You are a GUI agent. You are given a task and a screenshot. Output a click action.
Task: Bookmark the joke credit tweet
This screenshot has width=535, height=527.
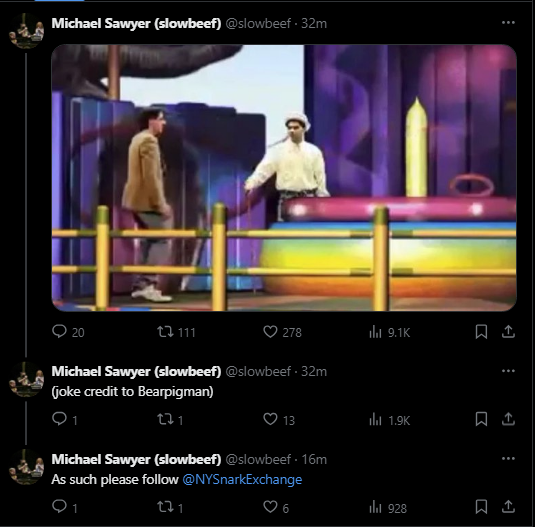(x=481, y=419)
